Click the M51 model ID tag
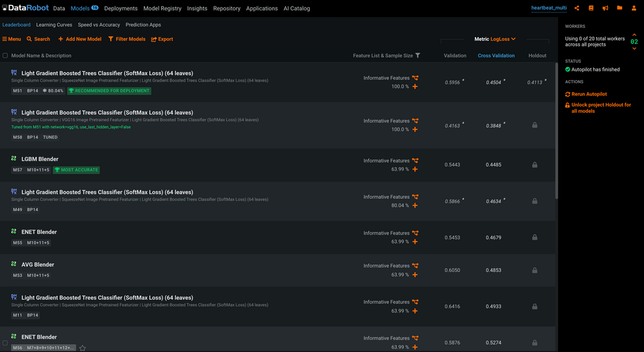Viewport: 644px width, 352px height. (17, 91)
